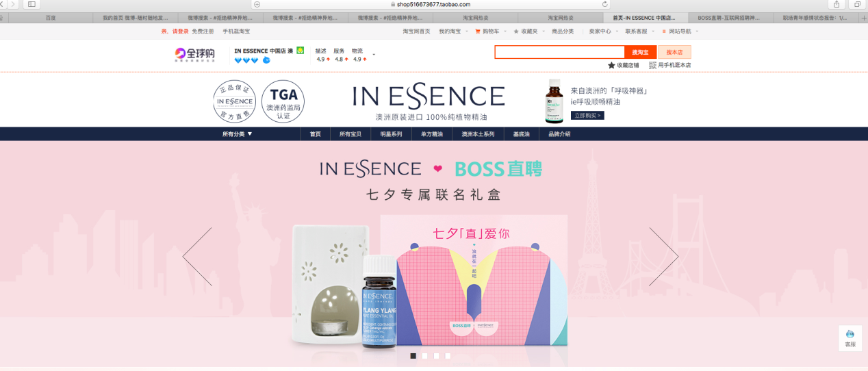This screenshot has width=868, height=371.
Task: Click the shop search input field
Action: [x=559, y=52]
